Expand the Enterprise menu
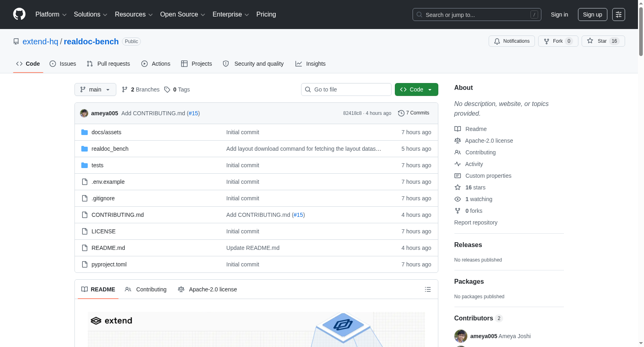This screenshot has height=347, width=644. [231, 15]
